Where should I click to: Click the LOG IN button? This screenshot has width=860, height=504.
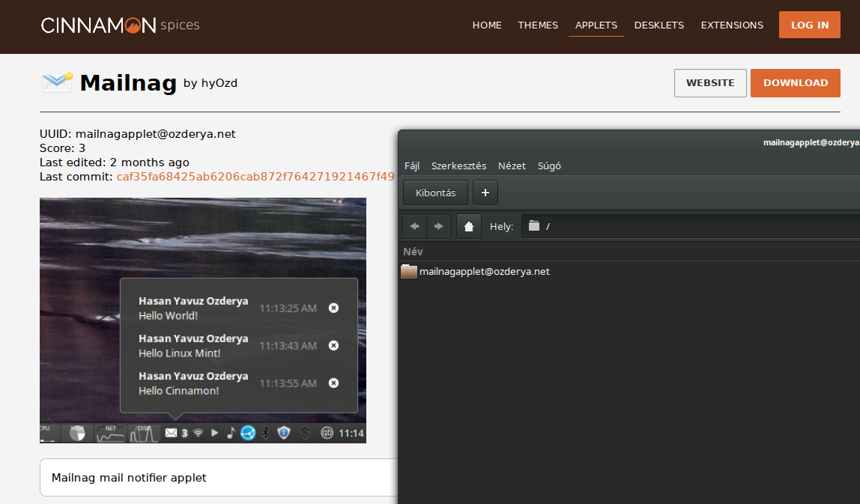(810, 25)
